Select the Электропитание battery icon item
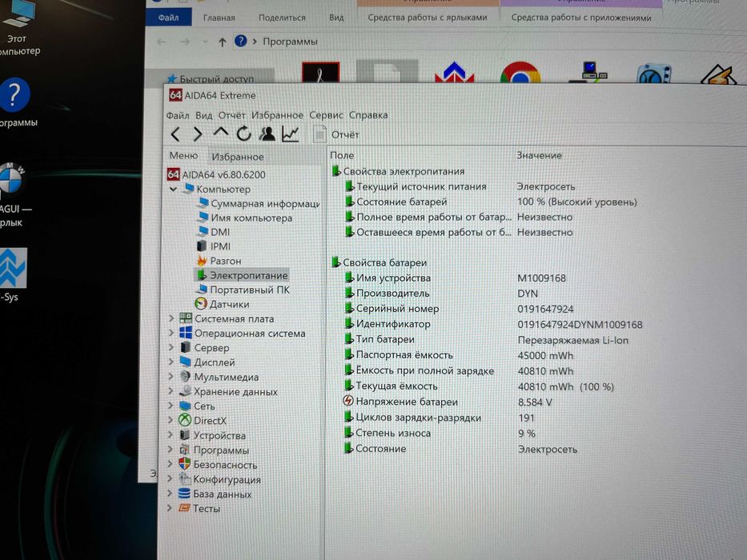This screenshot has width=747, height=560. pyautogui.click(x=202, y=274)
